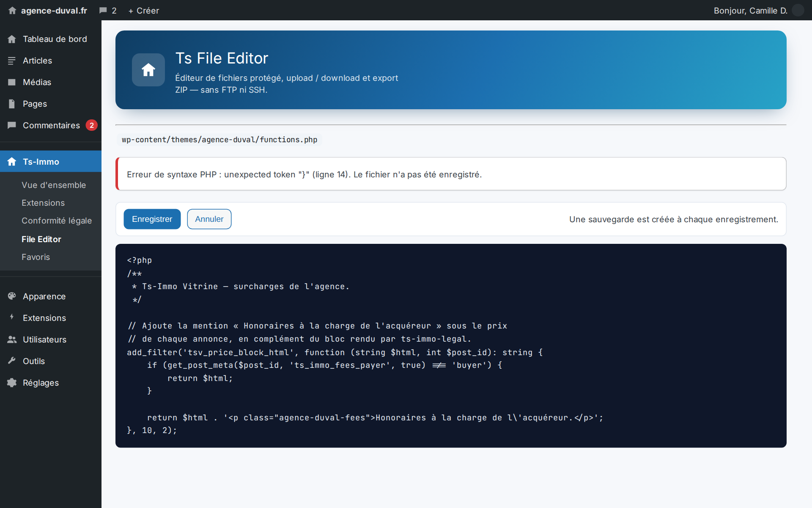The width and height of the screenshot is (812, 508).
Task: Open the comments bubble icon in top bar
Action: coord(103,11)
